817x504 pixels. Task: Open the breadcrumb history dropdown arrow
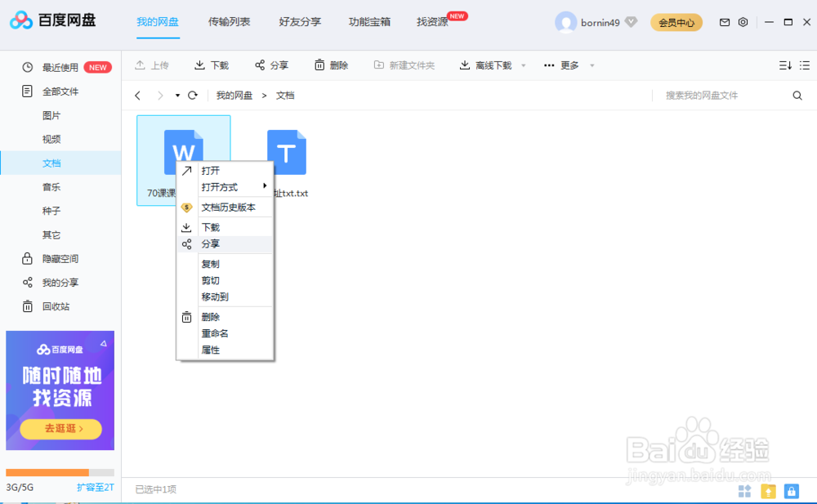[x=176, y=95]
